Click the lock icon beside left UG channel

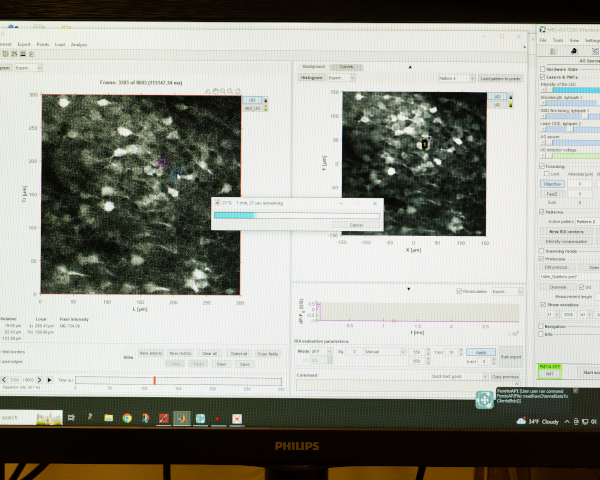(x=266, y=100)
